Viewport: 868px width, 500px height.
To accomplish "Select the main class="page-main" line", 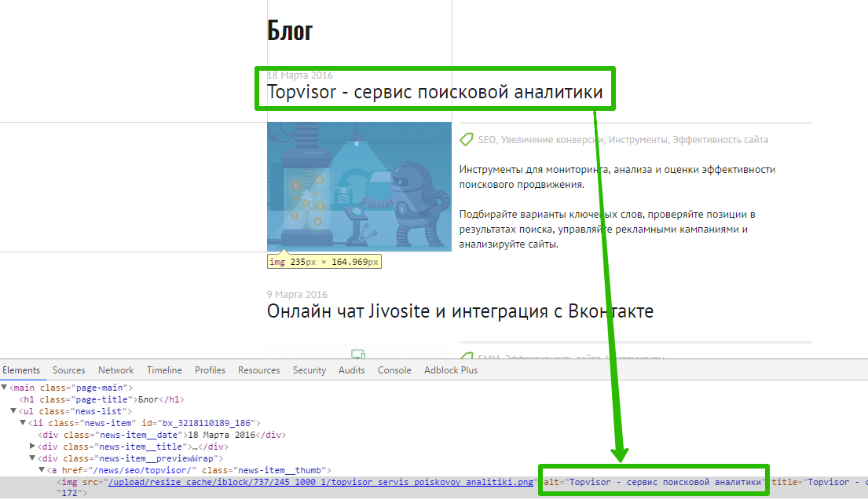I will coord(71,388).
